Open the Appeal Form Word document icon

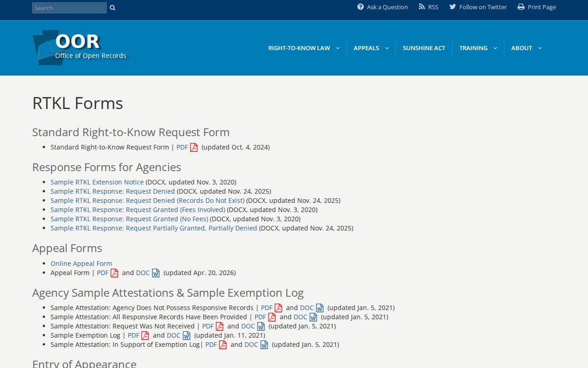(x=156, y=273)
